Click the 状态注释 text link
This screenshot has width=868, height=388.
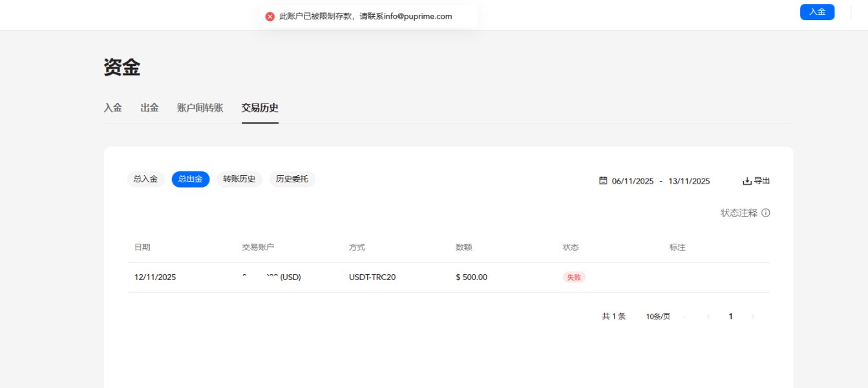coord(739,213)
